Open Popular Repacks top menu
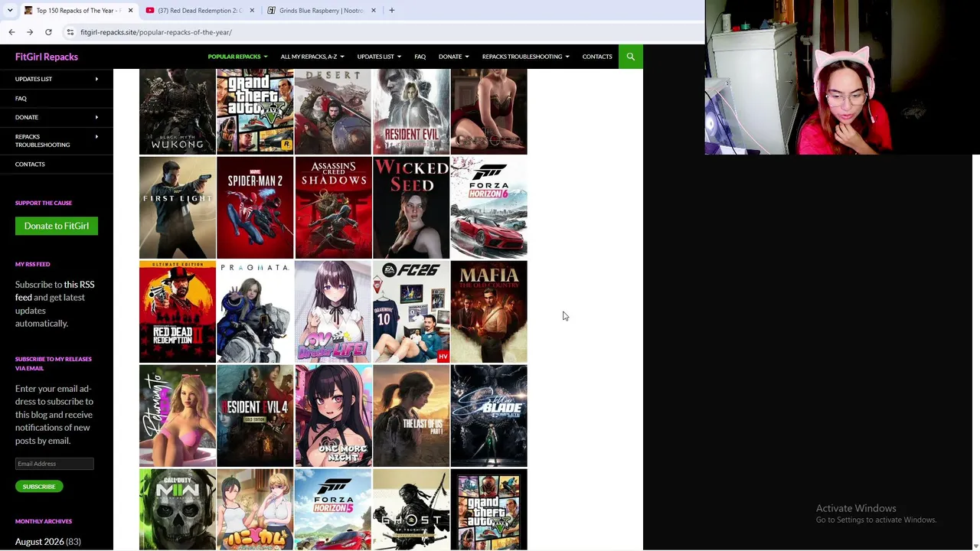The image size is (980, 551). click(x=237, y=57)
